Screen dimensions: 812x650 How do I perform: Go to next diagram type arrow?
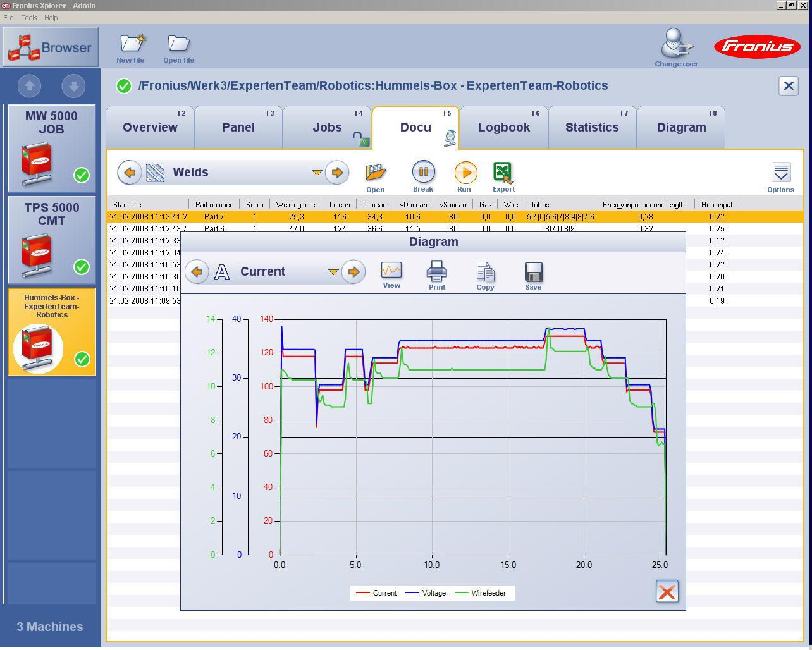point(354,272)
